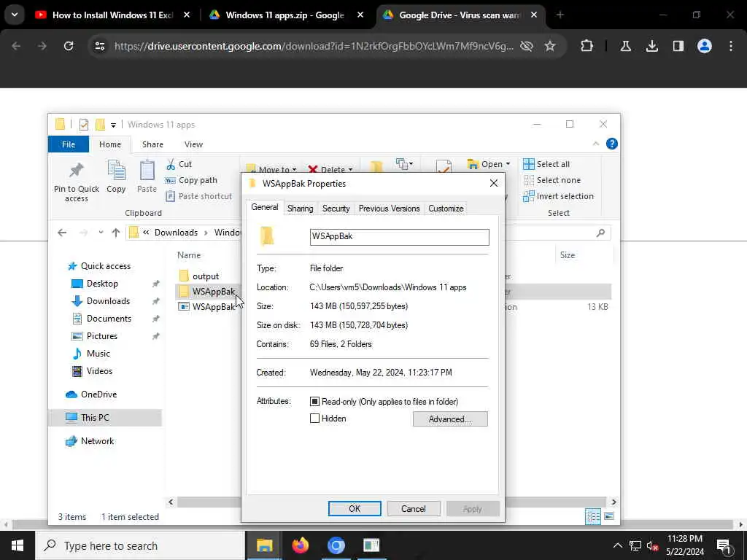Screen dimensions: 747x560
Task: Click the Advanced... attributes button
Action: 450,419
